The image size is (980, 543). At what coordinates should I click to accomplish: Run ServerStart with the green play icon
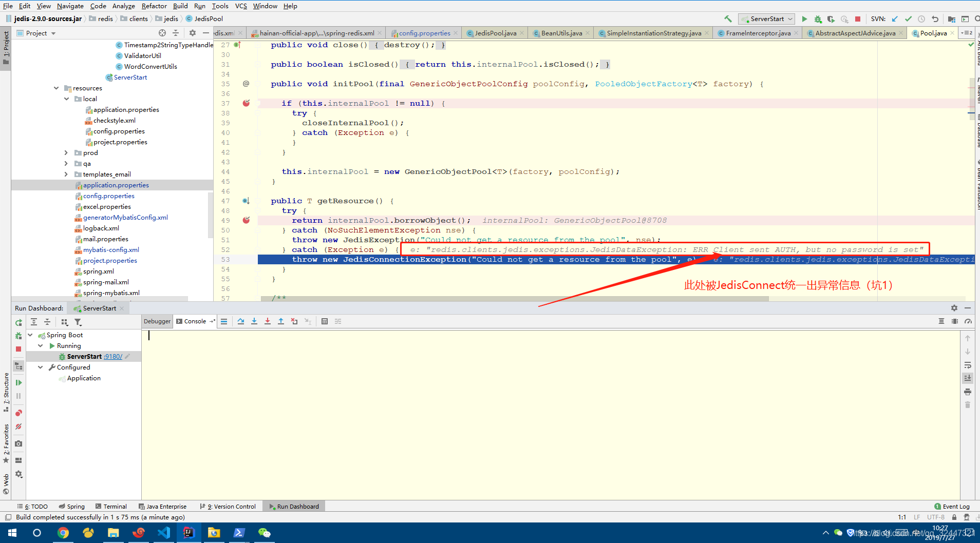tap(804, 19)
